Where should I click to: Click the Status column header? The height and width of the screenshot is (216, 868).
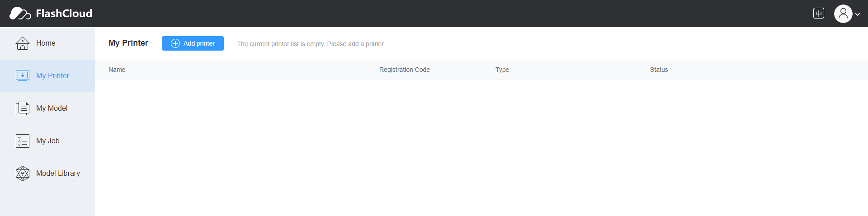click(659, 70)
